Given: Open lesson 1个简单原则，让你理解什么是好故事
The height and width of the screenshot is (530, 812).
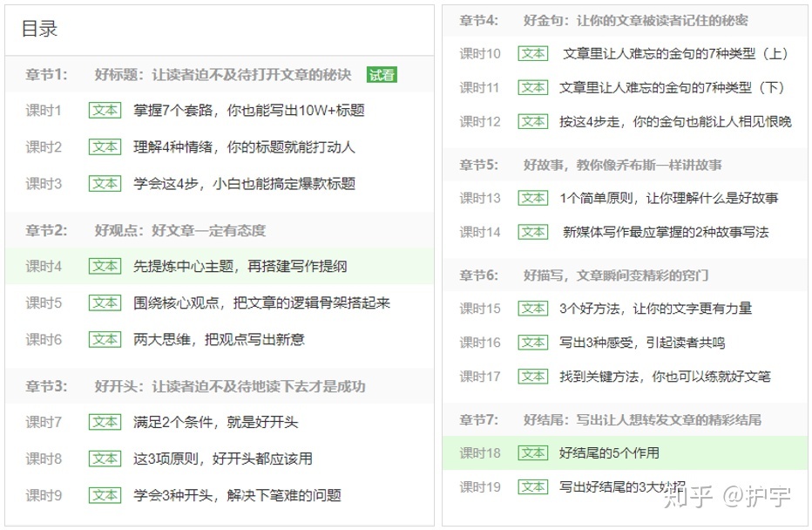Looking at the screenshot, I should coord(668,198).
